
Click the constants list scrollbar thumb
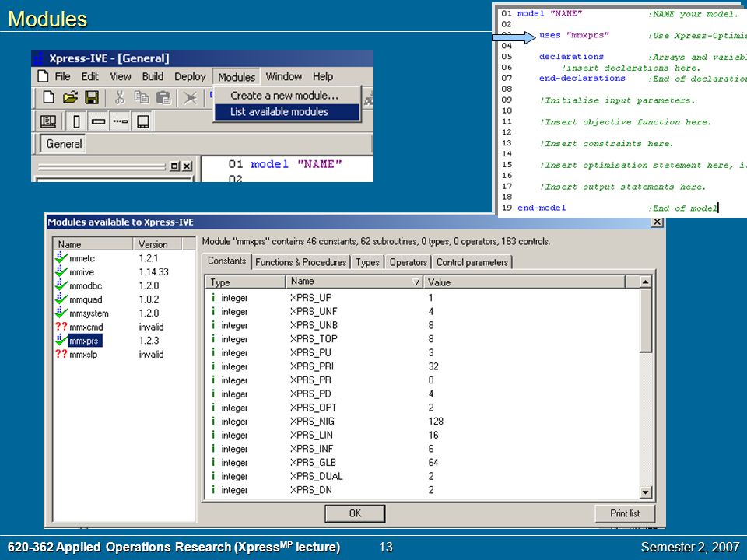point(645,320)
